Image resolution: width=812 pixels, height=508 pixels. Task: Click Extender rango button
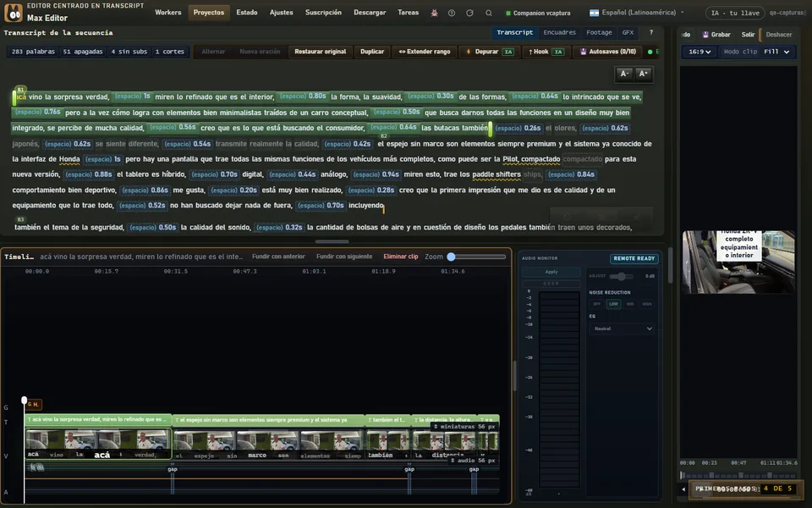pos(424,52)
